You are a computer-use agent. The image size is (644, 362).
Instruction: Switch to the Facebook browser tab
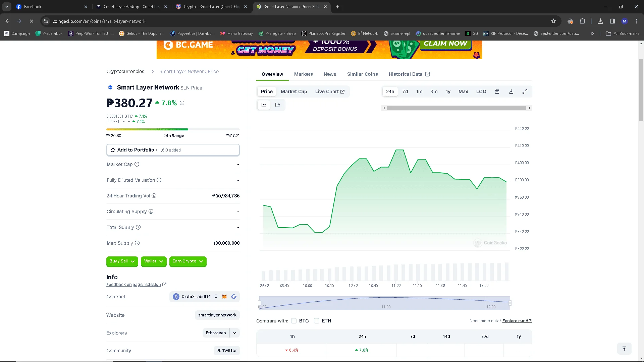pyautogui.click(x=52, y=7)
